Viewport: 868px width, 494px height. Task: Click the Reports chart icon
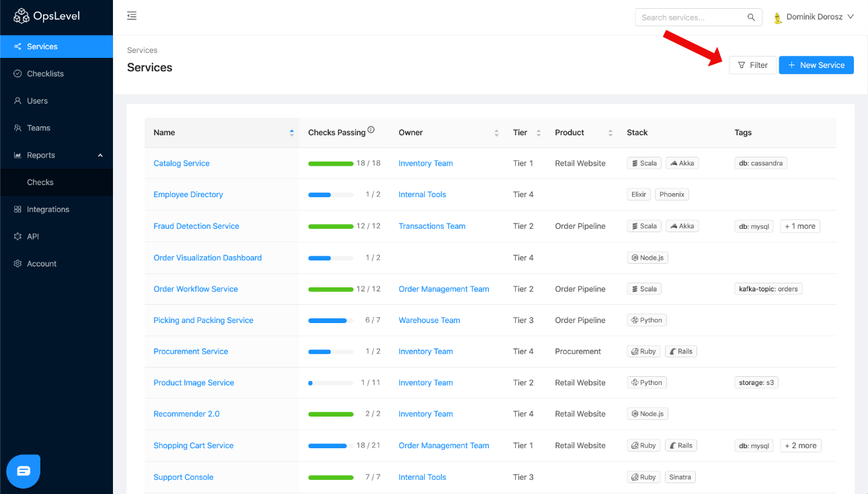click(x=17, y=155)
